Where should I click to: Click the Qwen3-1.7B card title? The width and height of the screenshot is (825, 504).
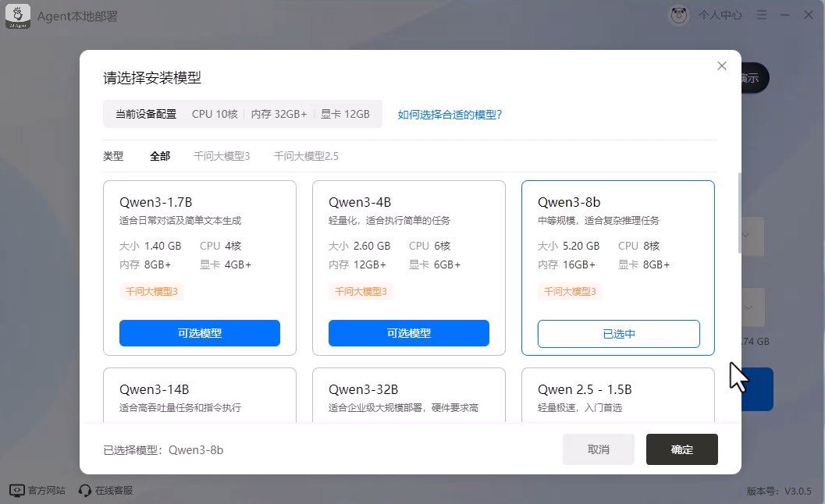coord(156,202)
